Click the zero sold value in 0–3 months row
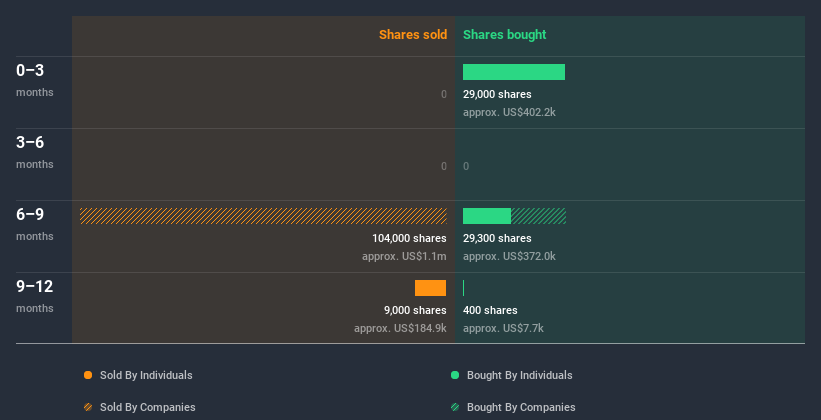821x420 pixels. pos(443,94)
